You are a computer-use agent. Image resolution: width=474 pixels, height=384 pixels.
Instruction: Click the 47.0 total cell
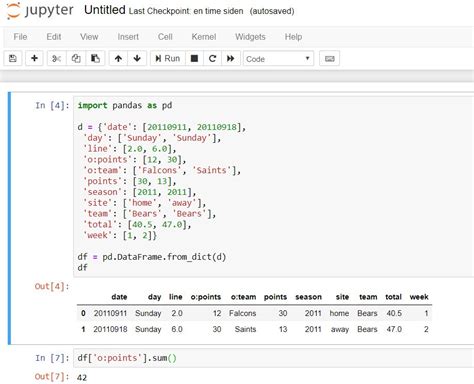coord(394,329)
